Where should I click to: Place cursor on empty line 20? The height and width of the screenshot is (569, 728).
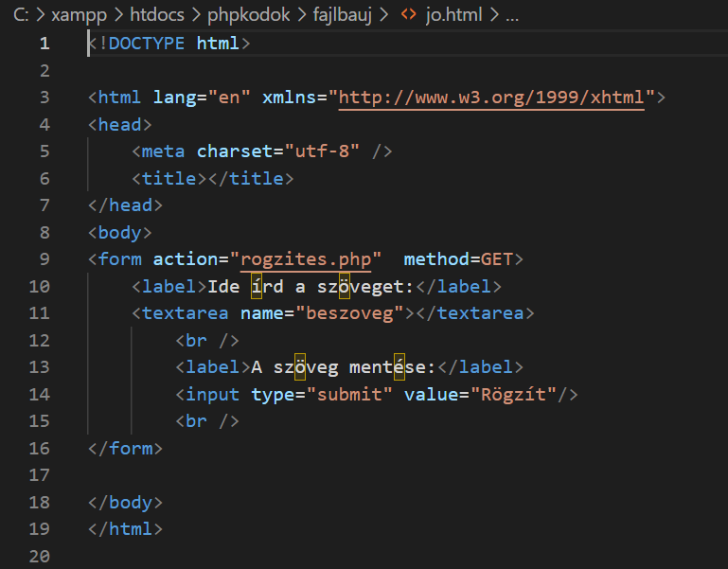point(284,557)
